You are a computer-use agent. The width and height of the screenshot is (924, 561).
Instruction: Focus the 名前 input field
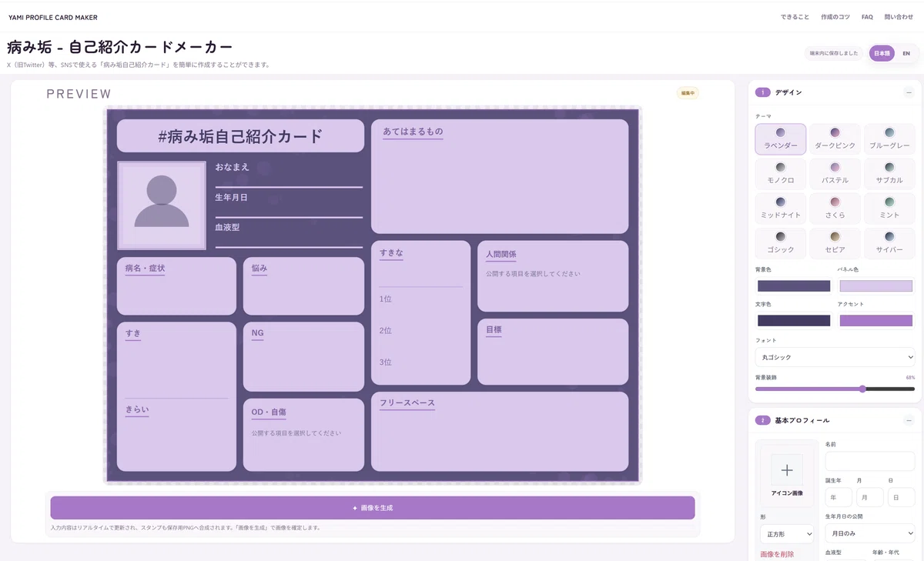pyautogui.click(x=870, y=461)
